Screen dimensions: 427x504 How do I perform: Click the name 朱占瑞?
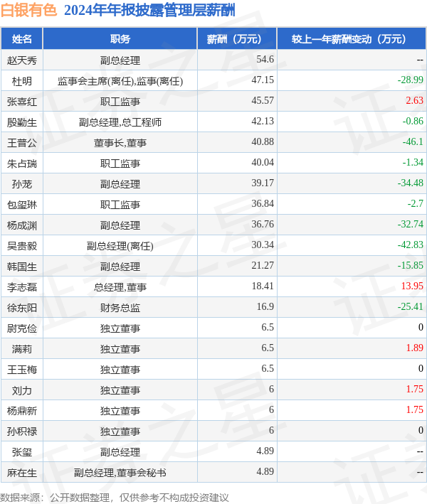22,163
